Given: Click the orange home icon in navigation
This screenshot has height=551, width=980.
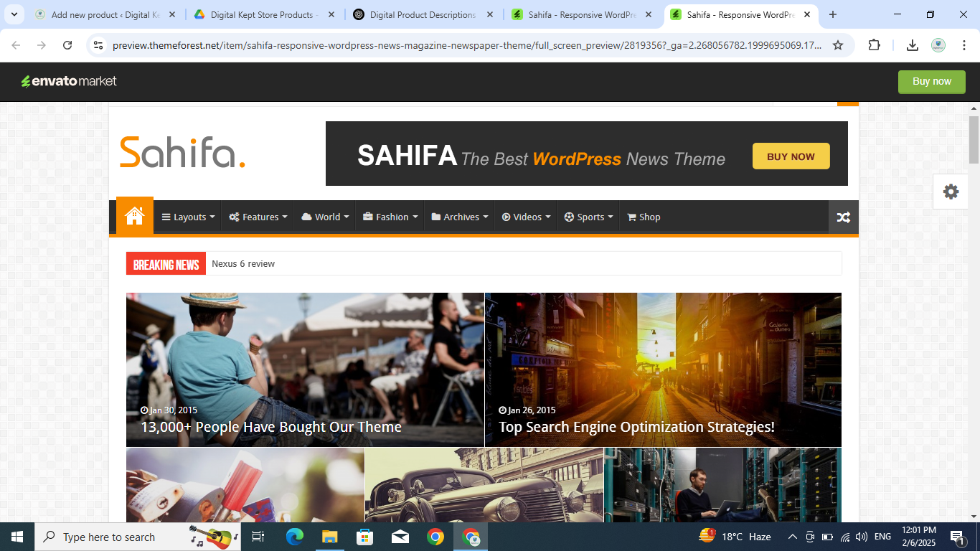Looking at the screenshot, I should click(x=135, y=216).
